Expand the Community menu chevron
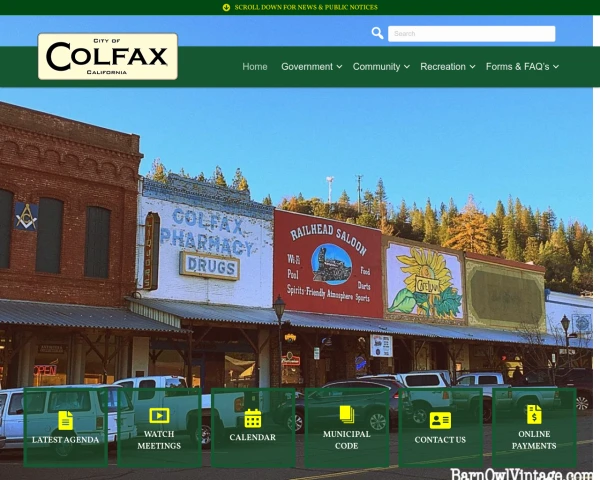This screenshot has height=480, width=600. (x=407, y=67)
